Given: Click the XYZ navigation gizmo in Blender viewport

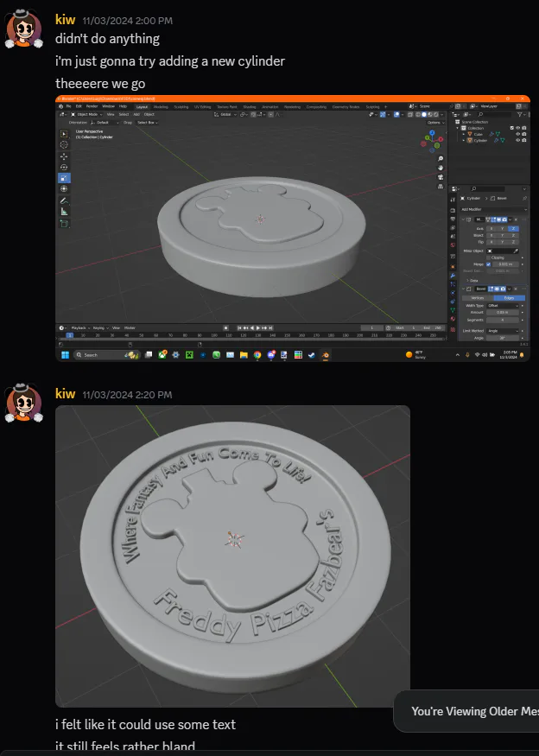Looking at the screenshot, I should tap(432, 140).
